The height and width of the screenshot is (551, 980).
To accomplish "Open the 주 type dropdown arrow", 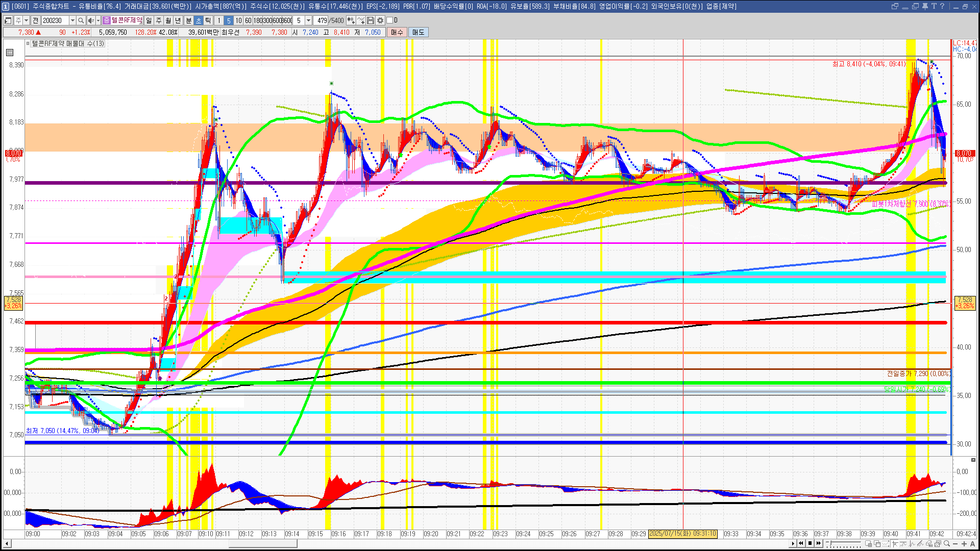I will 26,20.
